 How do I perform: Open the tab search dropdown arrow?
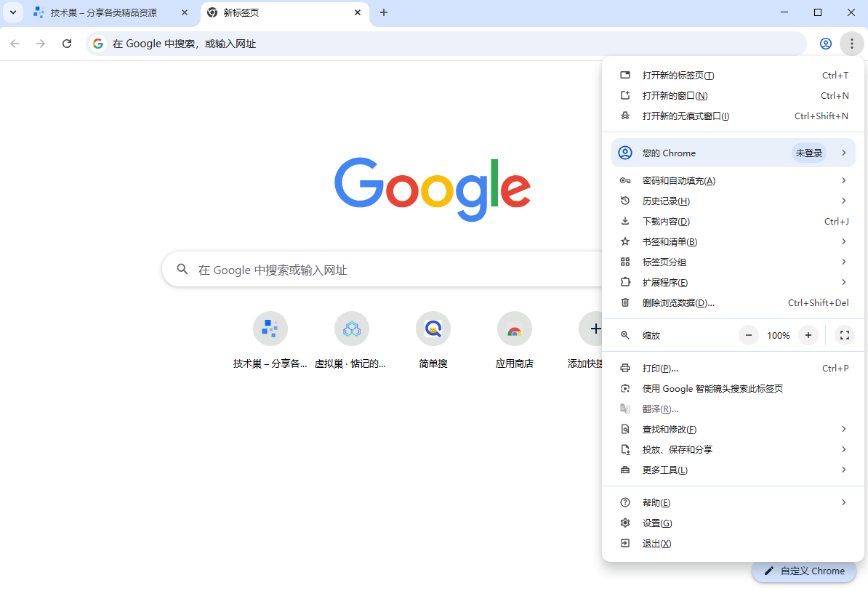tap(12, 12)
